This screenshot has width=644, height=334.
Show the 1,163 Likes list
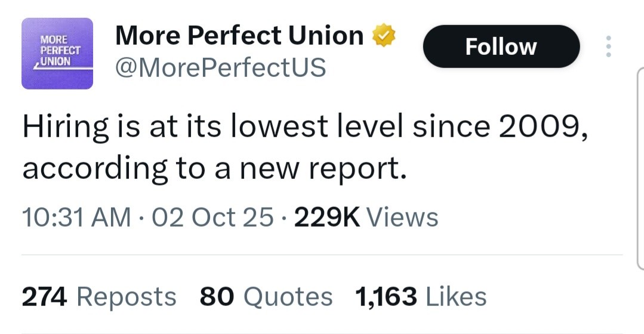point(420,296)
